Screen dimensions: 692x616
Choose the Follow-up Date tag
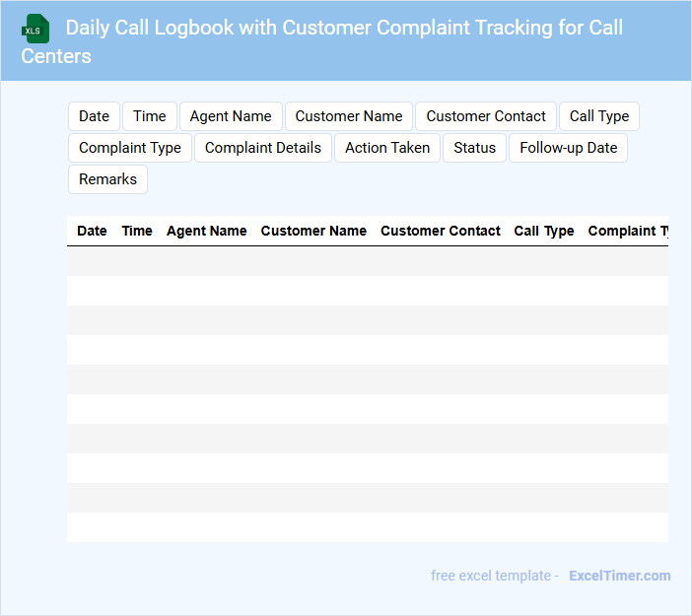click(569, 148)
